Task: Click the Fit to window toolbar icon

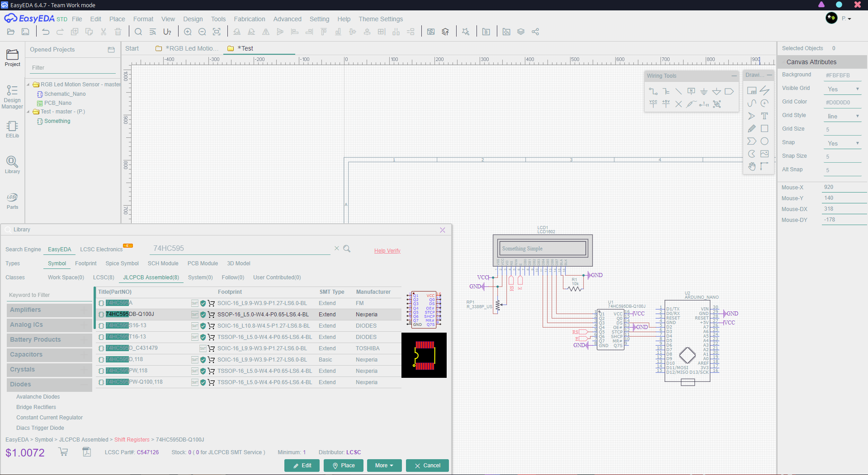Action: (x=217, y=32)
